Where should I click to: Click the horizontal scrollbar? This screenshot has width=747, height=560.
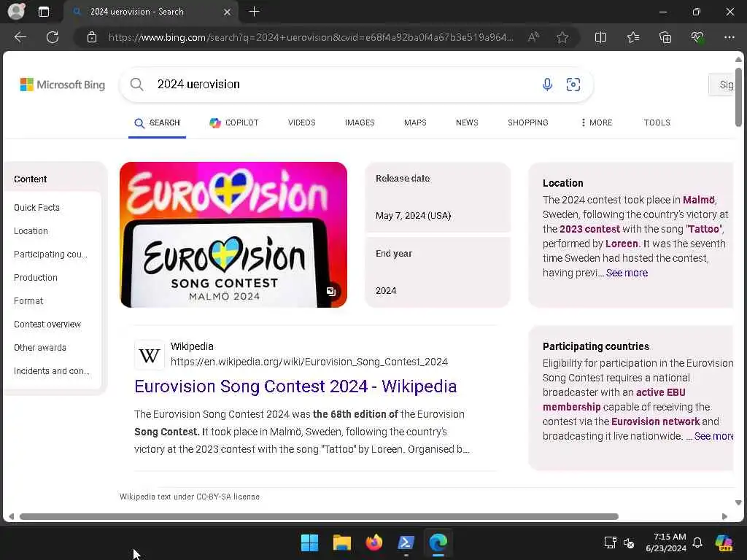tap(320, 517)
